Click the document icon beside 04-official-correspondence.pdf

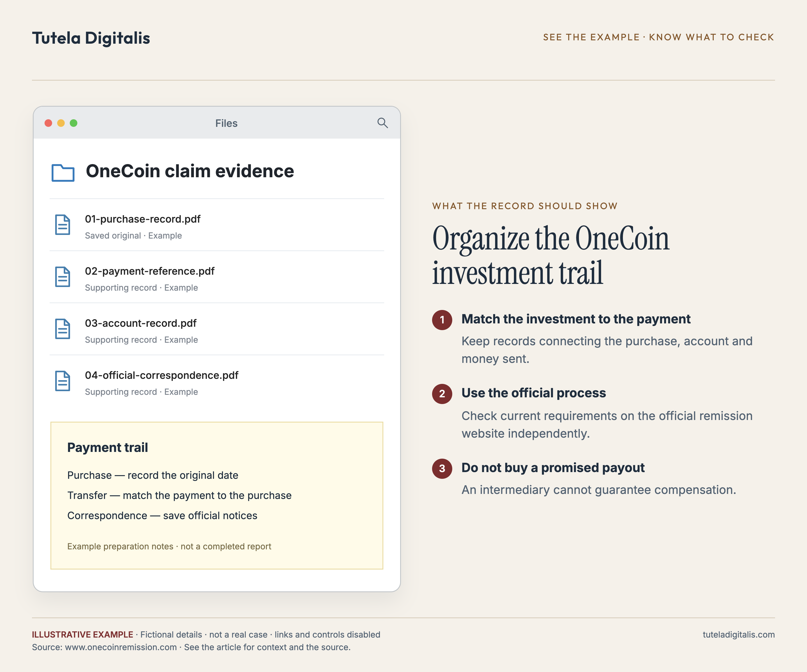[x=63, y=381]
